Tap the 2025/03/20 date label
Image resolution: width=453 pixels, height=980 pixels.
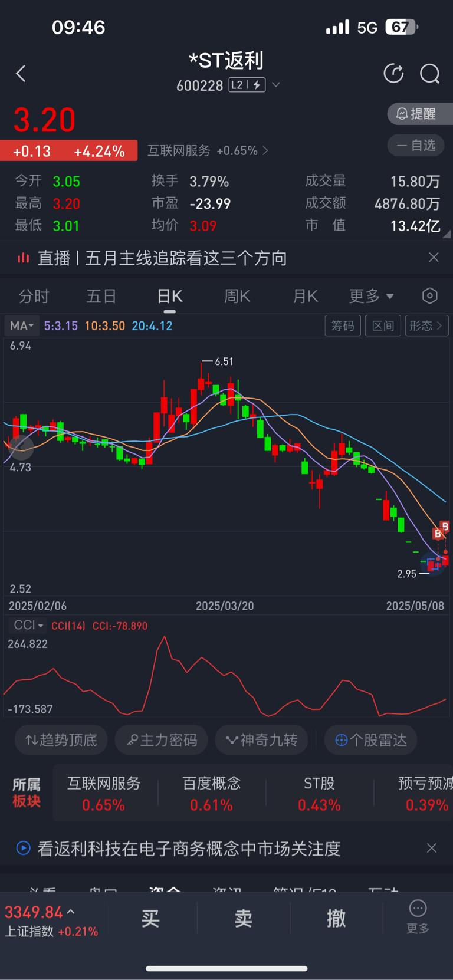225,606
